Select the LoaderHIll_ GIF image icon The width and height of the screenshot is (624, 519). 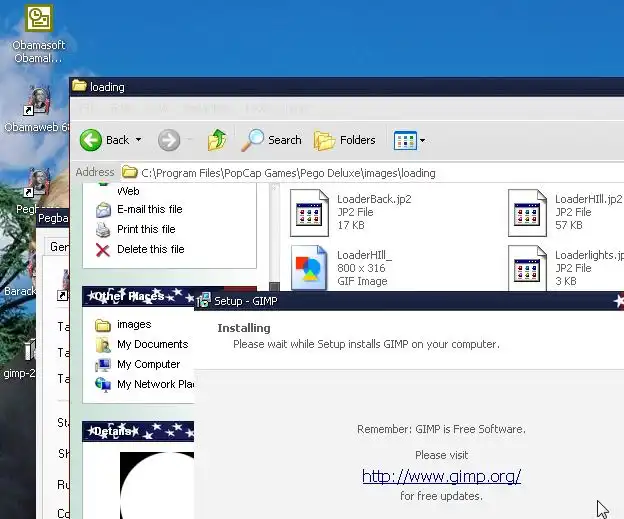pos(309,267)
